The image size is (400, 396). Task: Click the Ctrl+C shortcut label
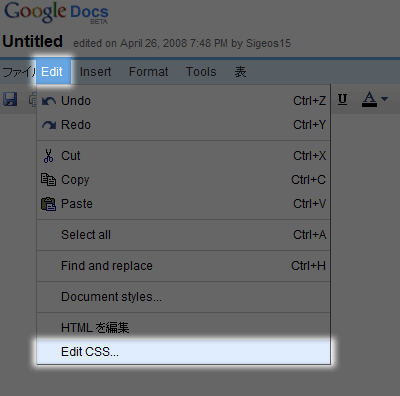[308, 180]
